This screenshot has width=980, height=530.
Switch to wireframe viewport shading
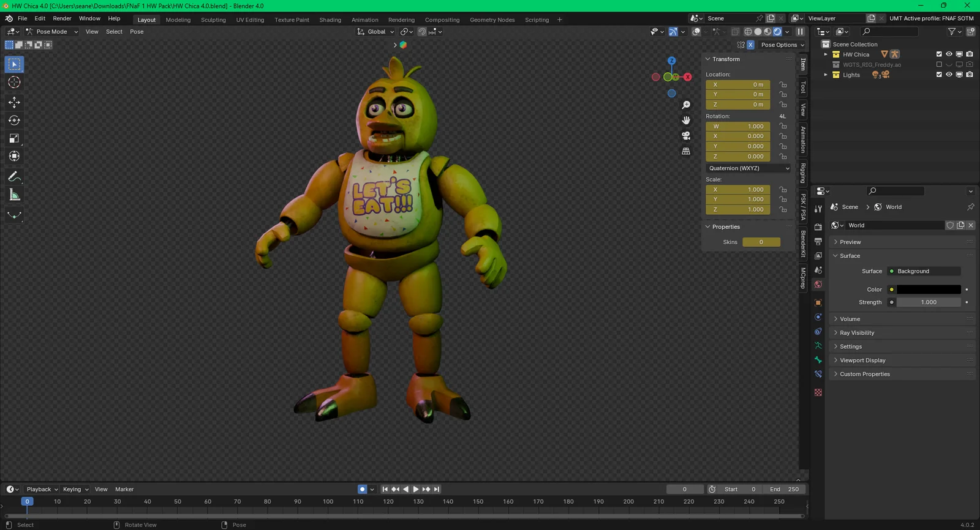point(748,32)
